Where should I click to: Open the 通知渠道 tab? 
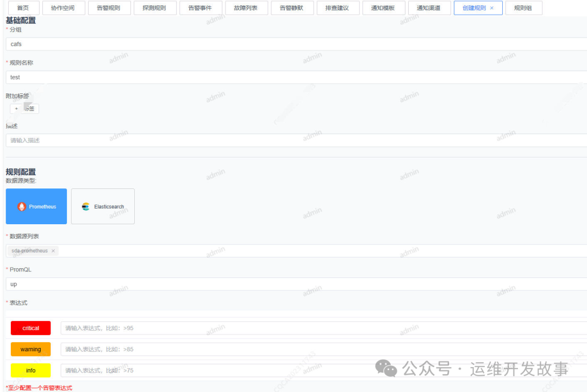429,8
